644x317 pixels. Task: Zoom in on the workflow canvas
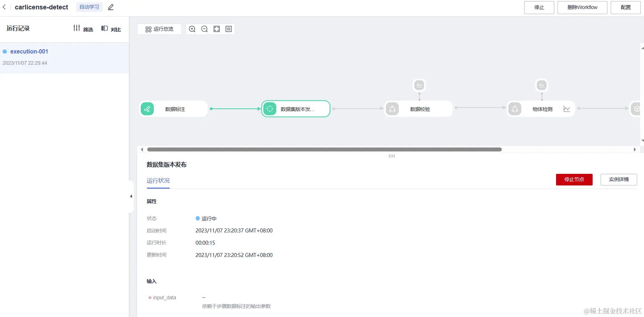pos(192,29)
